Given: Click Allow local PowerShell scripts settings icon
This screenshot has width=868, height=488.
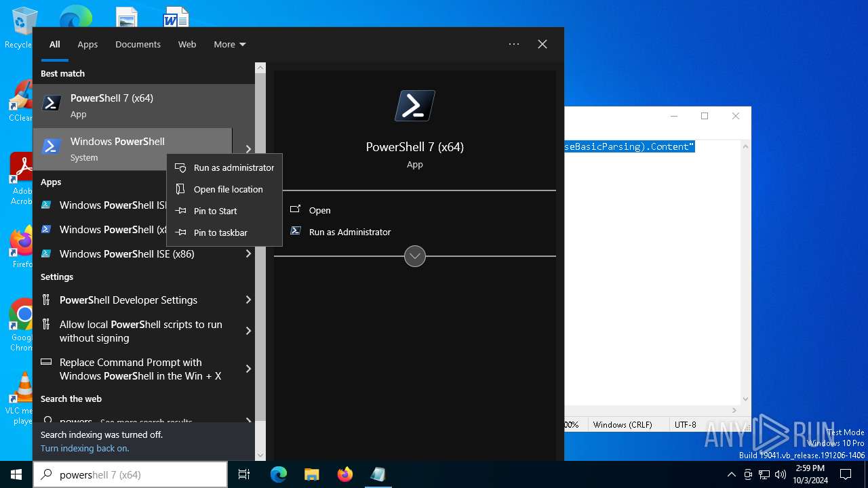Looking at the screenshot, I should click(46, 324).
